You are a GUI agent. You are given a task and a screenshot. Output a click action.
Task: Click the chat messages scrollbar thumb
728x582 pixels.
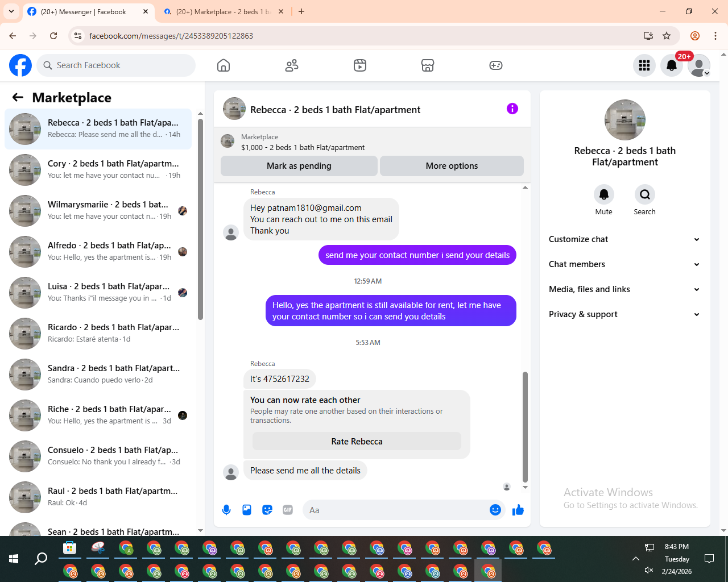coord(525,426)
